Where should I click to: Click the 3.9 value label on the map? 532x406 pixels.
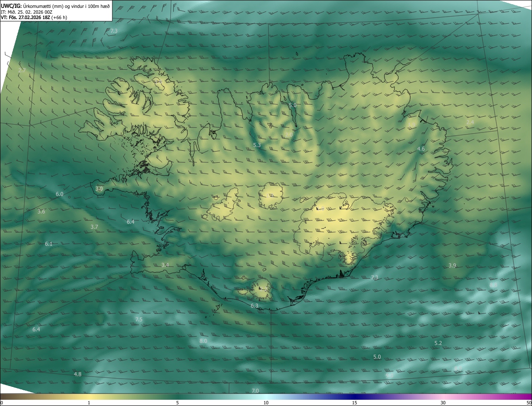453,265
